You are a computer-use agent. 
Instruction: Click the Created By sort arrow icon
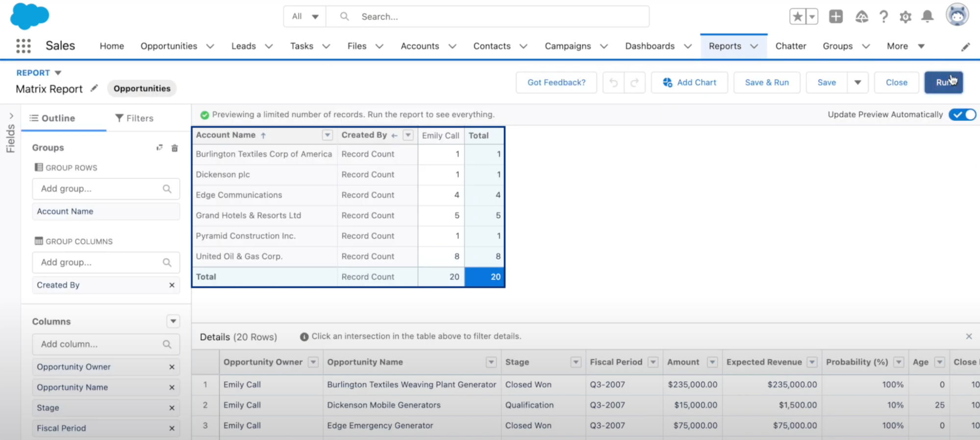click(394, 135)
